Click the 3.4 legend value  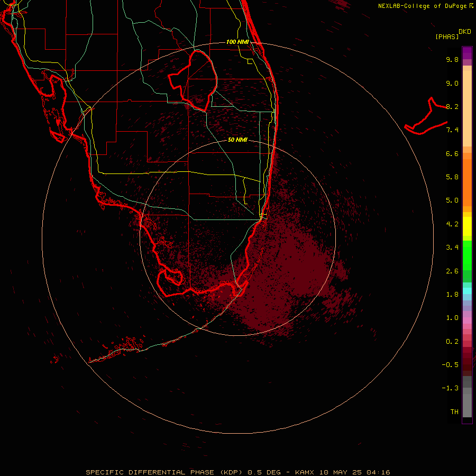click(452, 248)
